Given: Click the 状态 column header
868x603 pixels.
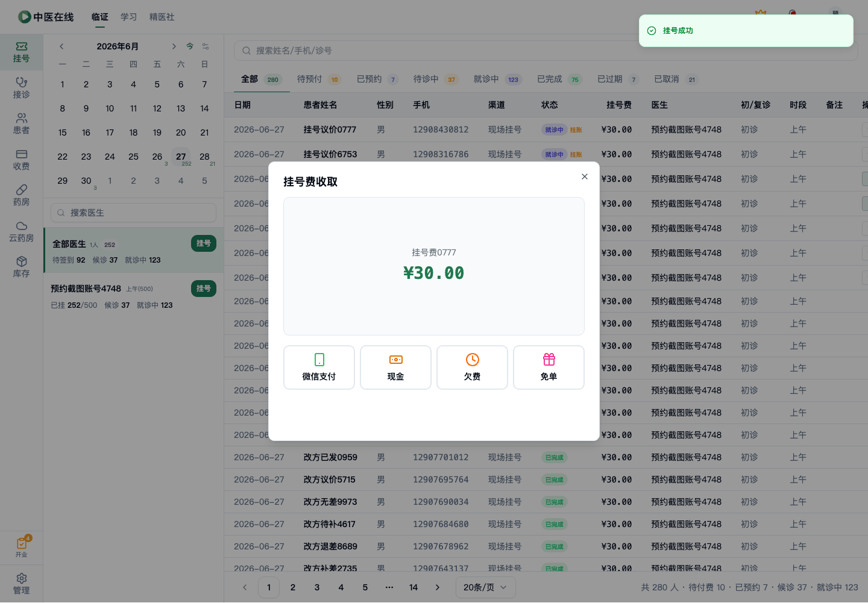Looking at the screenshot, I should coord(550,105).
